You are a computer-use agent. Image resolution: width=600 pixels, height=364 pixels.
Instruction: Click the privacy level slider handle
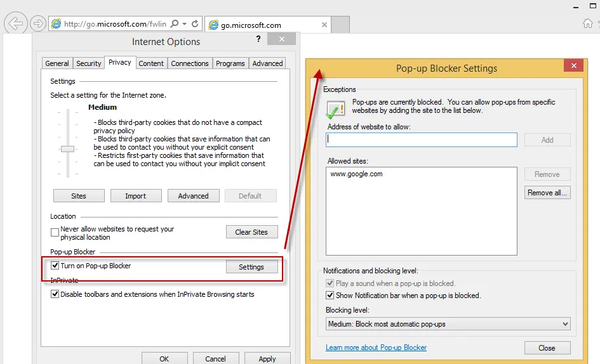coord(68,149)
